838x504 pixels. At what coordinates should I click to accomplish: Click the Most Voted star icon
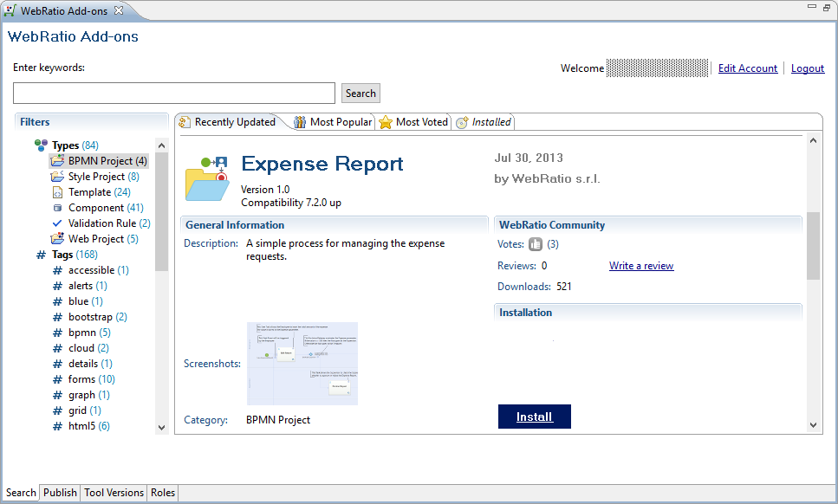pos(386,122)
